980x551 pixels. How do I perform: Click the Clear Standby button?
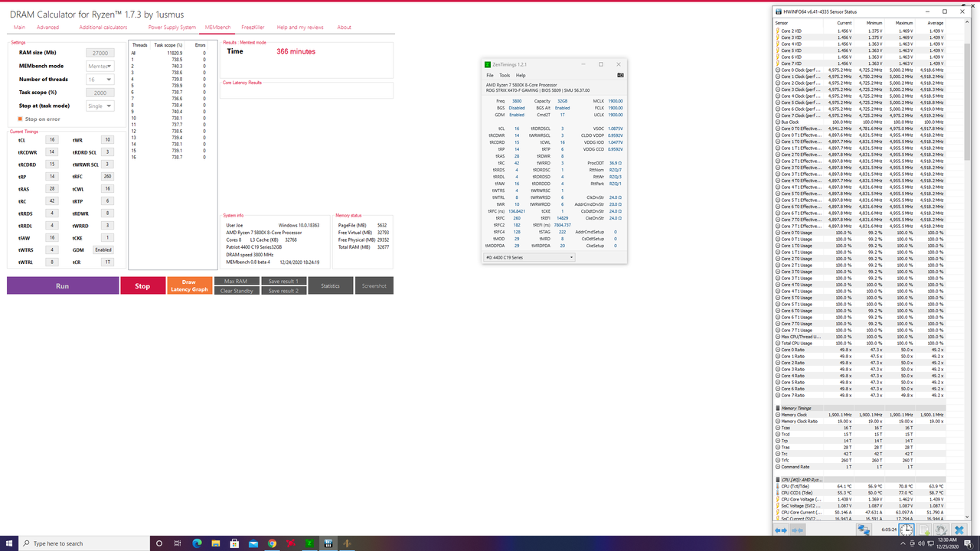click(x=237, y=291)
